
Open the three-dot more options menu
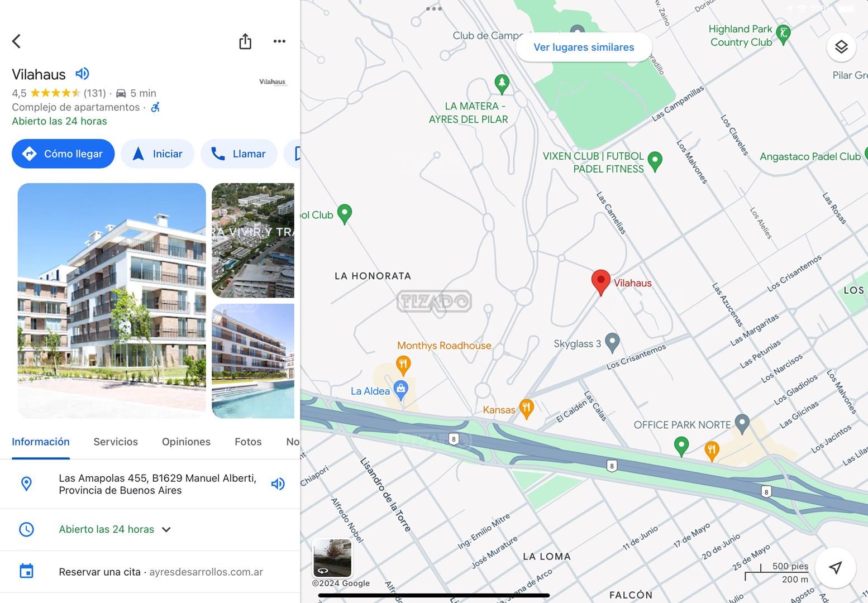[x=279, y=41]
